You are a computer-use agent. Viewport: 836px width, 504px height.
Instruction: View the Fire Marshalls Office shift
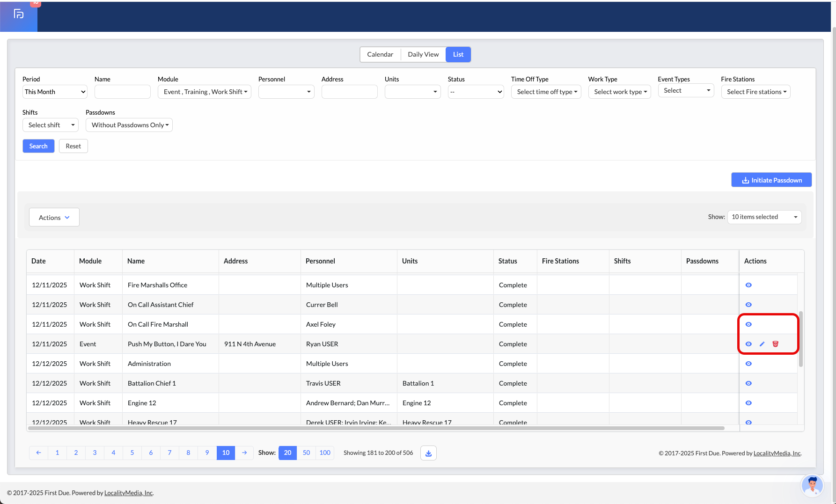(x=748, y=285)
